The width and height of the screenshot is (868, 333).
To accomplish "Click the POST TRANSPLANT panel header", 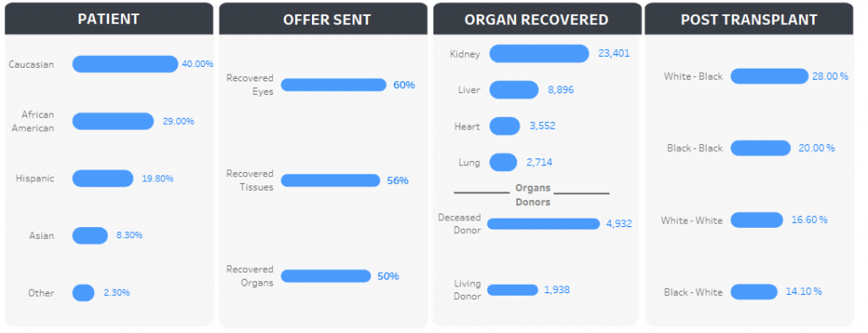I will coord(749,19).
